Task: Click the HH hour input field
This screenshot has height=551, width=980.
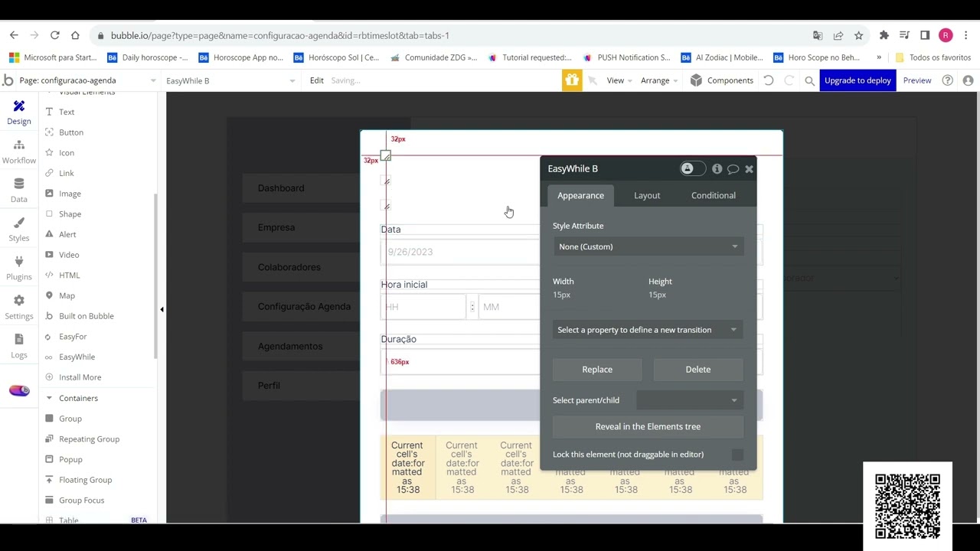Action: tap(423, 307)
